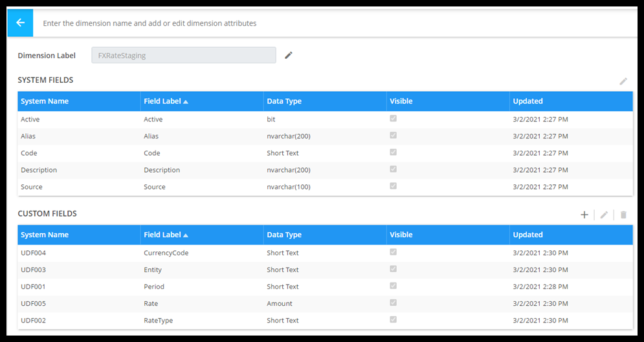Viewport: 644px width, 342px height.
Task: Delete custom field using trash icon
Action: tap(623, 215)
